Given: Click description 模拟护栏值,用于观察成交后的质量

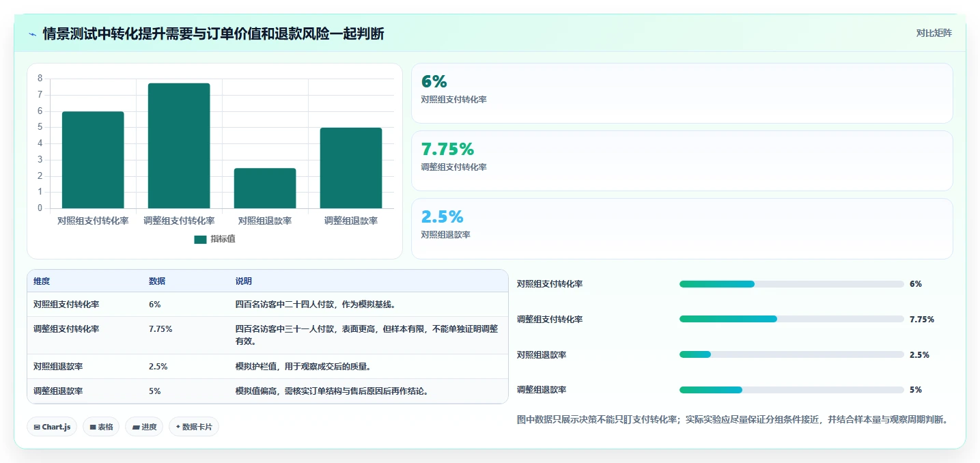Looking at the screenshot, I should 303,367.
